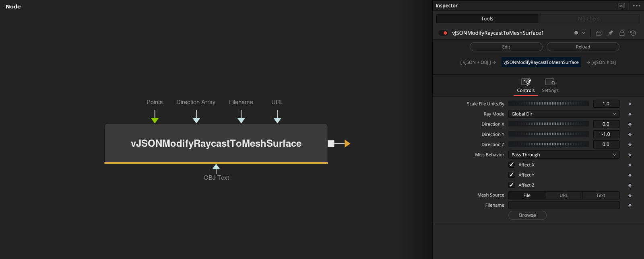
Task: Click the orange output arrow of the node
Action: (347, 144)
